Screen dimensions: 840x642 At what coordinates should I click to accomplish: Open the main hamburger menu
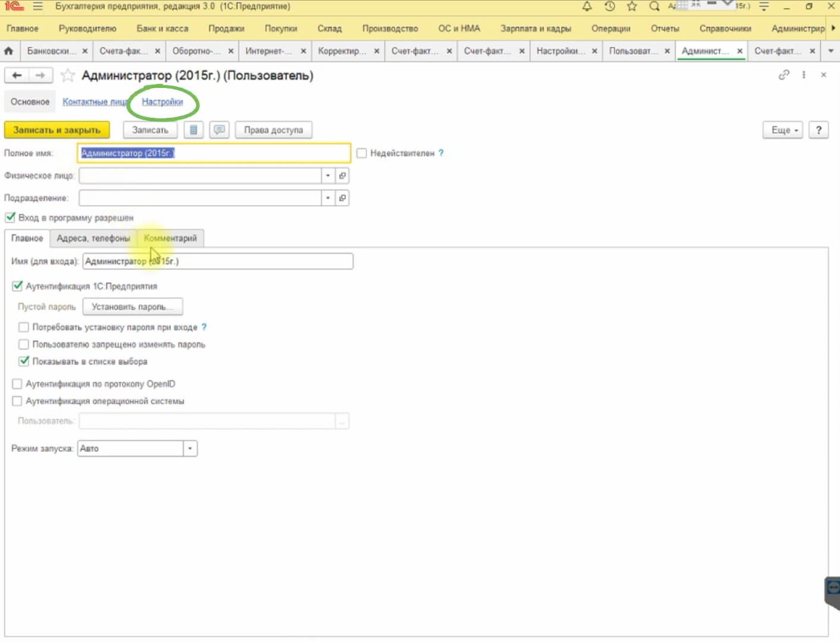(x=38, y=7)
